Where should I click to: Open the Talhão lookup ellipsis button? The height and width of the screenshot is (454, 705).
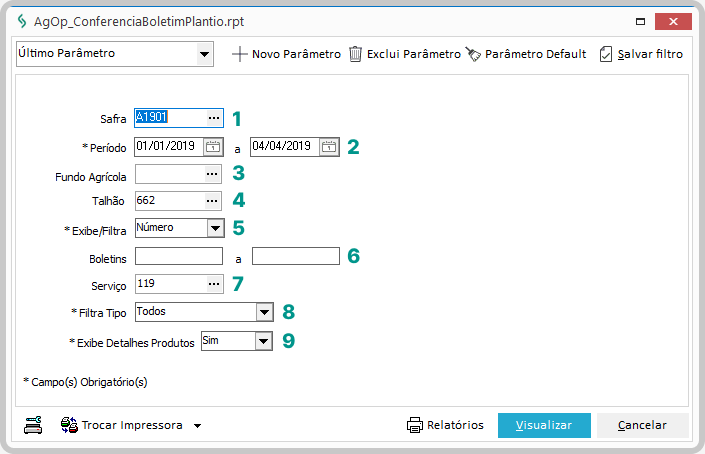(x=212, y=201)
